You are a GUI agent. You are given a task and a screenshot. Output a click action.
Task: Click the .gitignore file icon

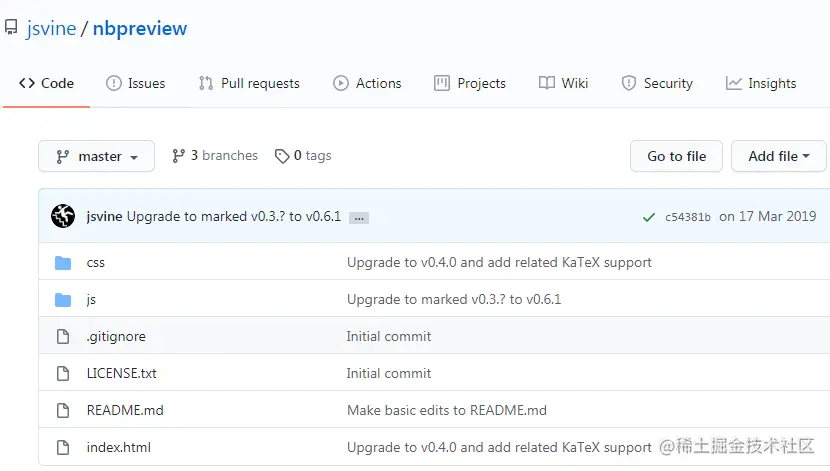coord(63,337)
